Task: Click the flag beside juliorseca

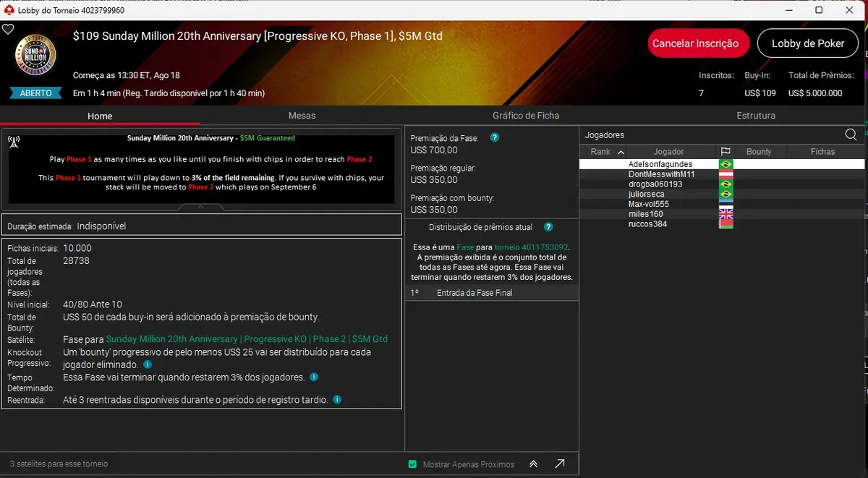Action: tap(726, 194)
